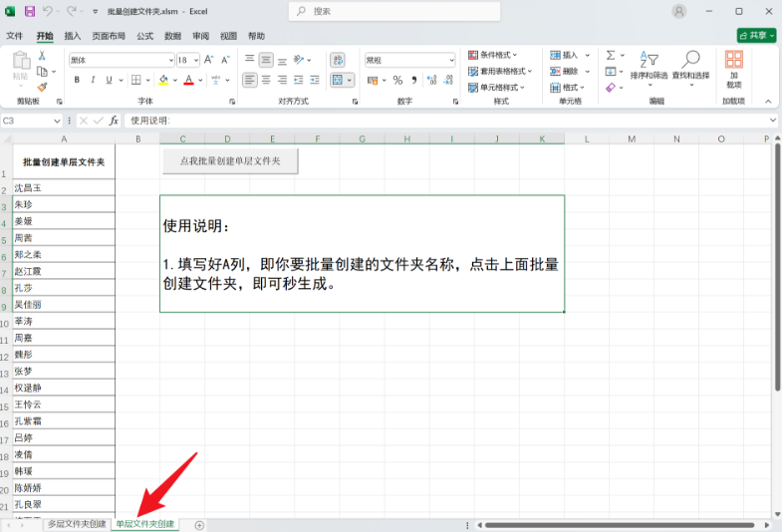Screen dimensions: 782x532
Task: Click the AutoSum sigma icon
Action: point(611,56)
